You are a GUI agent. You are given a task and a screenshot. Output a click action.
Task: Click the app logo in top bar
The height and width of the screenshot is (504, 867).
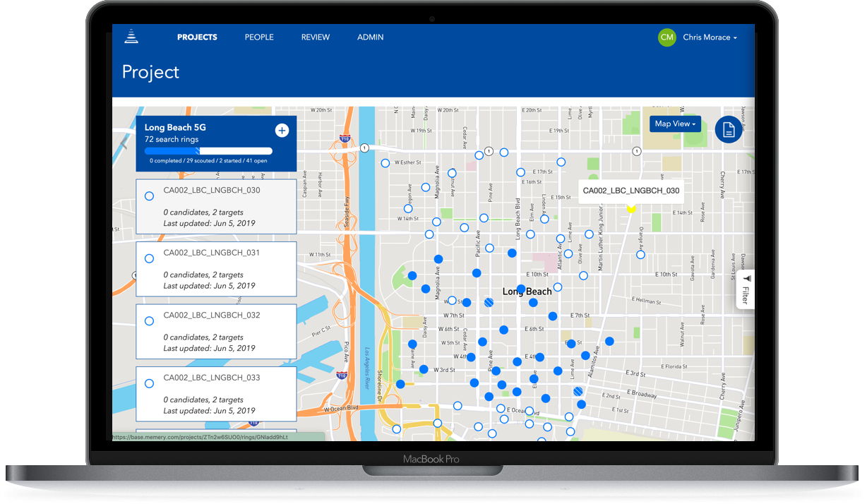coord(131,37)
